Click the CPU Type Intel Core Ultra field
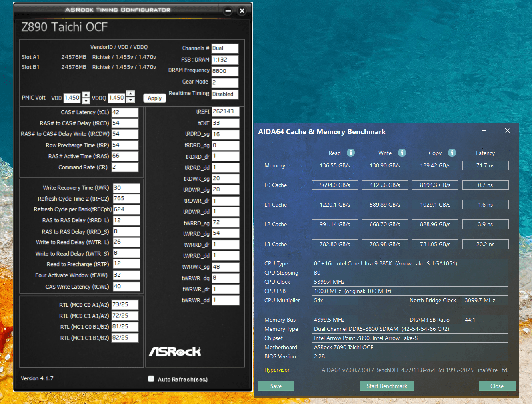Image resolution: width=532 pixels, height=404 pixels. [410, 263]
